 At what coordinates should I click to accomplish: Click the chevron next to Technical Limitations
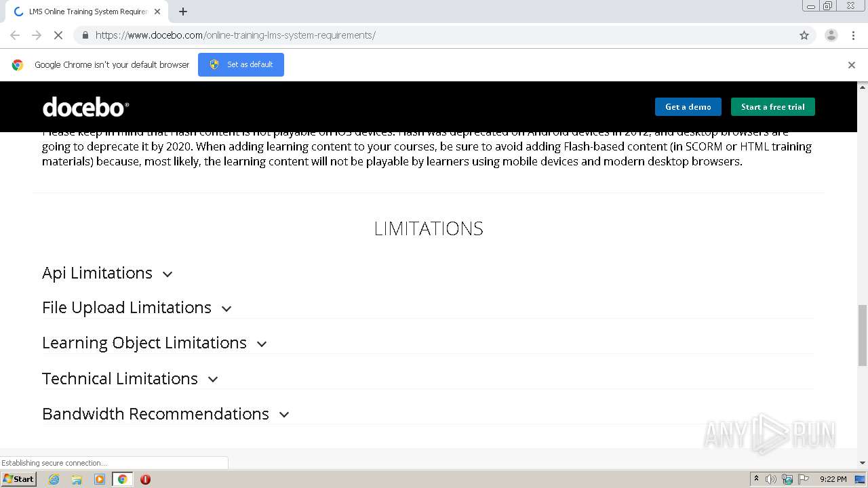tap(213, 380)
